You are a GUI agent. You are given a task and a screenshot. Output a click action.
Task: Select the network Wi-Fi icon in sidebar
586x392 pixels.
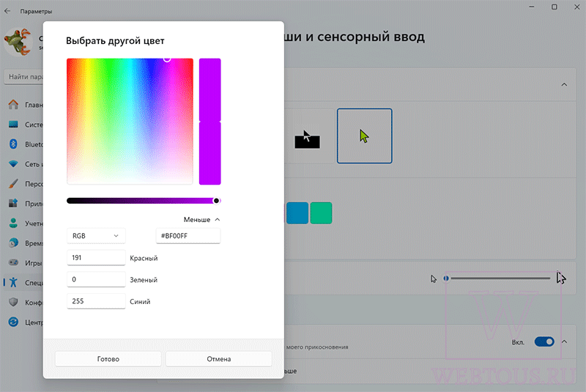tap(13, 163)
